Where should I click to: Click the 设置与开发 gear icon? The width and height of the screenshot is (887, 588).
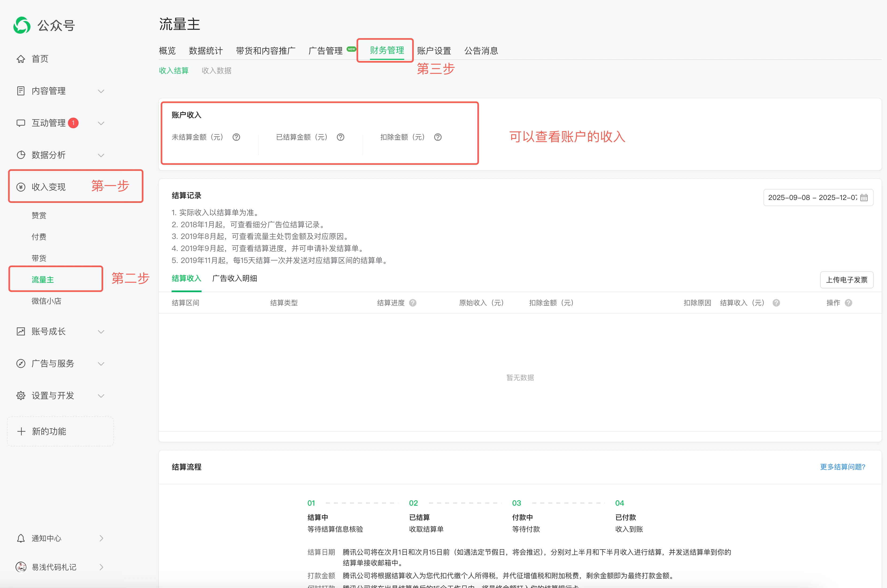coord(21,396)
